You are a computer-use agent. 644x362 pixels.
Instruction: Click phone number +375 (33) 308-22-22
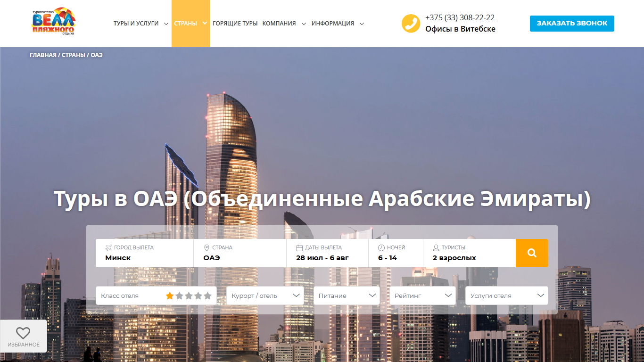point(460,17)
